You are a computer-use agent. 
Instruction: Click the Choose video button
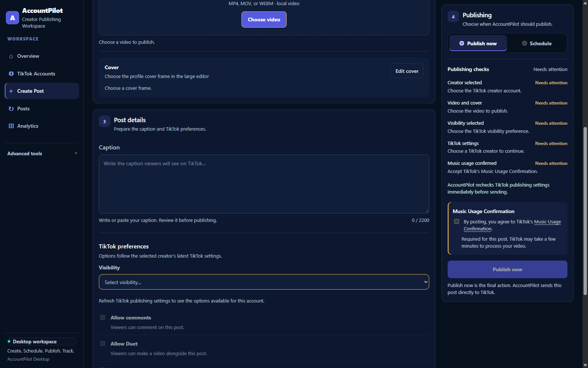[x=264, y=20]
